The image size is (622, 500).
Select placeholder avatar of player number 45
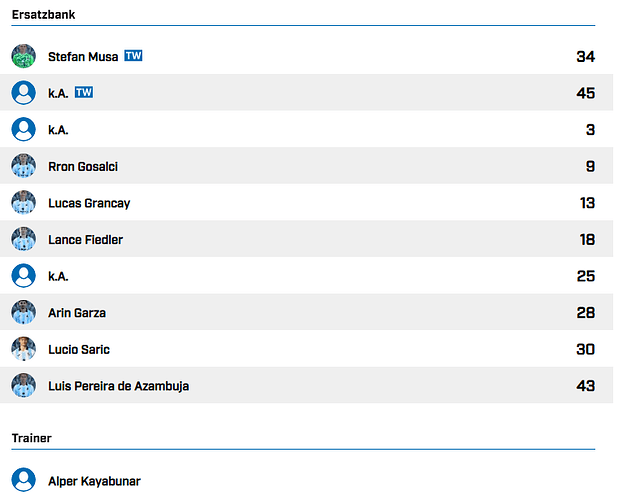(23, 92)
